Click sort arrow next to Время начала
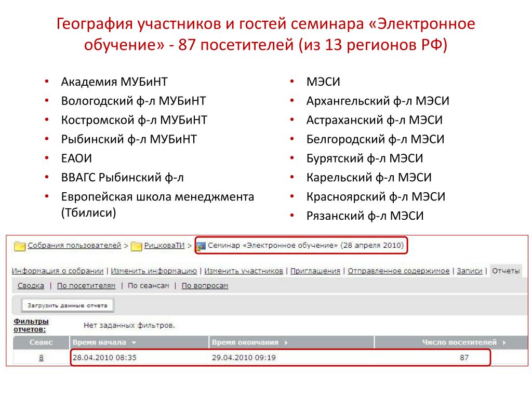Image resolution: width=532 pixels, height=399 pixels. [134, 343]
